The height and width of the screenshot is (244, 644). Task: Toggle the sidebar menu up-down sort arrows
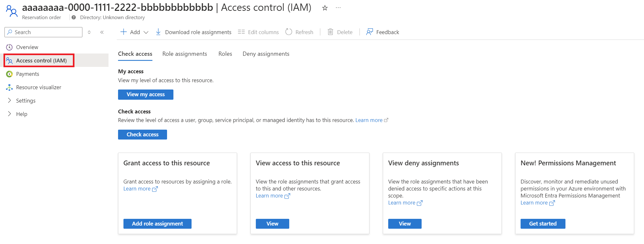(x=89, y=32)
